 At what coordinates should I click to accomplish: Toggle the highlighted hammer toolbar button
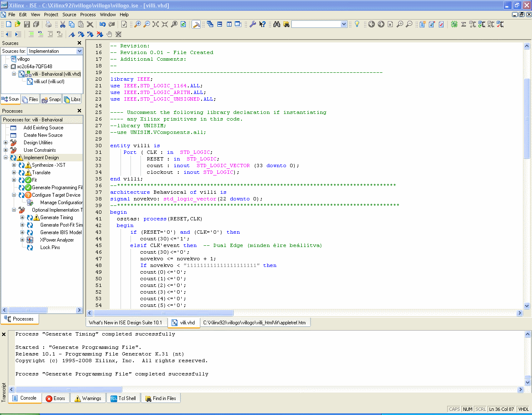coord(196,25)
